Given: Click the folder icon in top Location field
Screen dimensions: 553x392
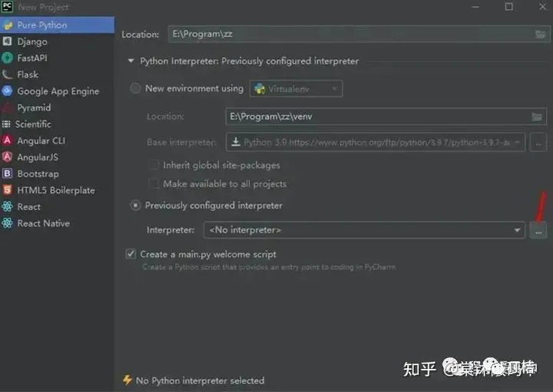Looking at the screenshot, I should click(540, 35).
